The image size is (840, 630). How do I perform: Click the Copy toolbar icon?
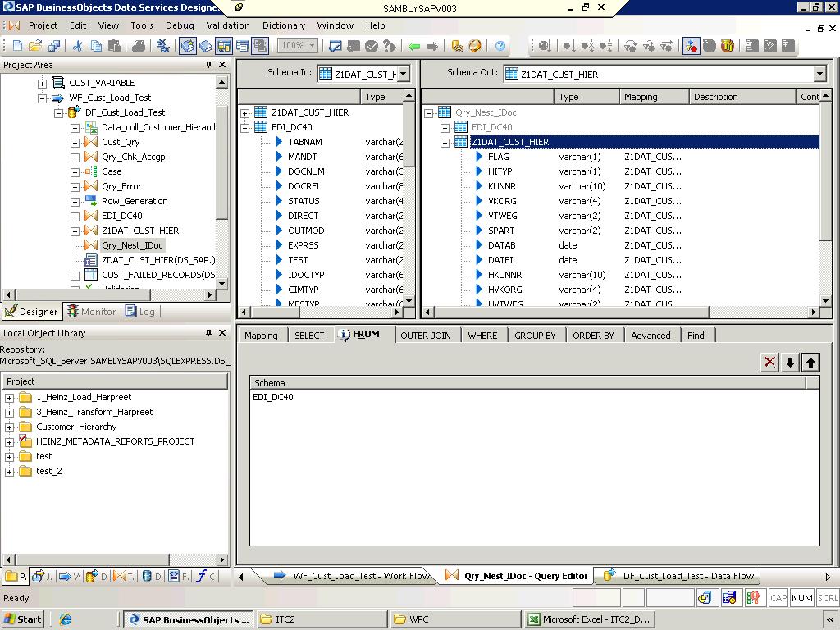point(96,46)
